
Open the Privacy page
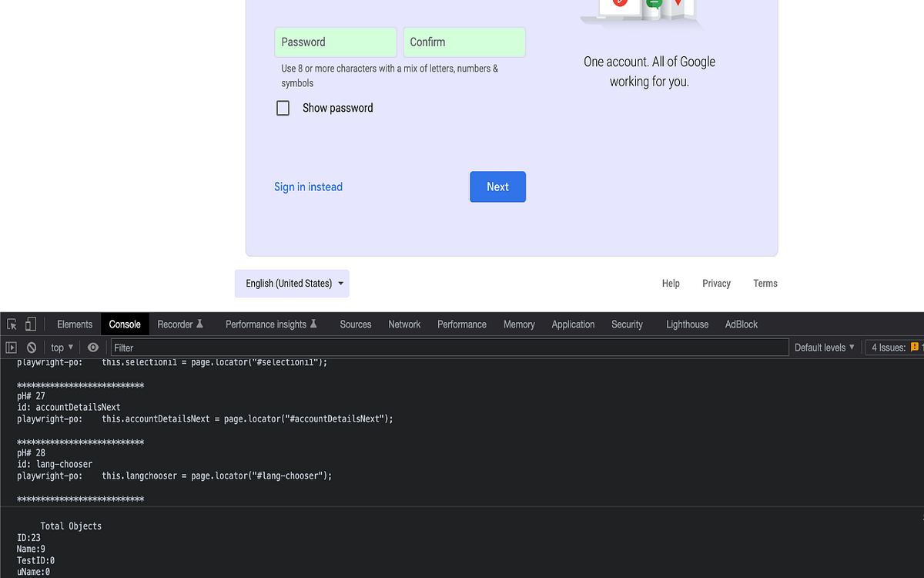(x=716, y=283)
